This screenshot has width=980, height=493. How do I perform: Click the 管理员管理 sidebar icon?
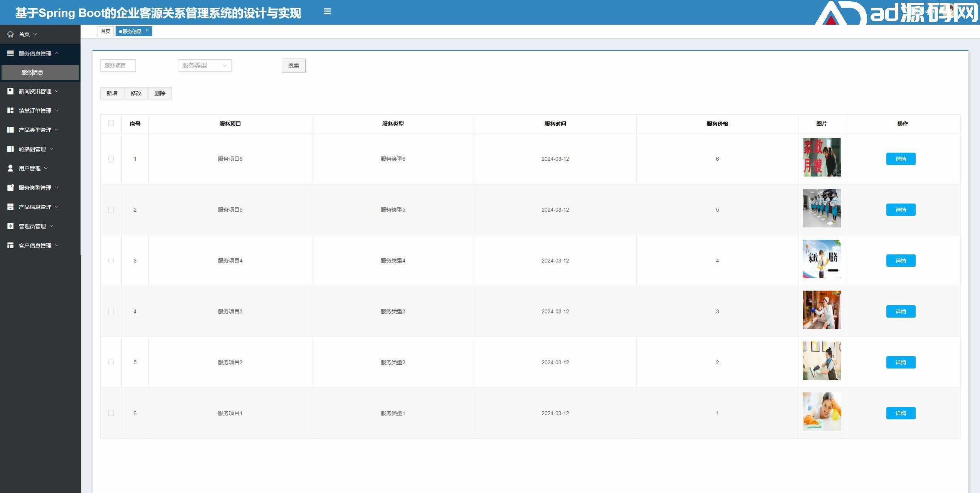click(10, 226)
